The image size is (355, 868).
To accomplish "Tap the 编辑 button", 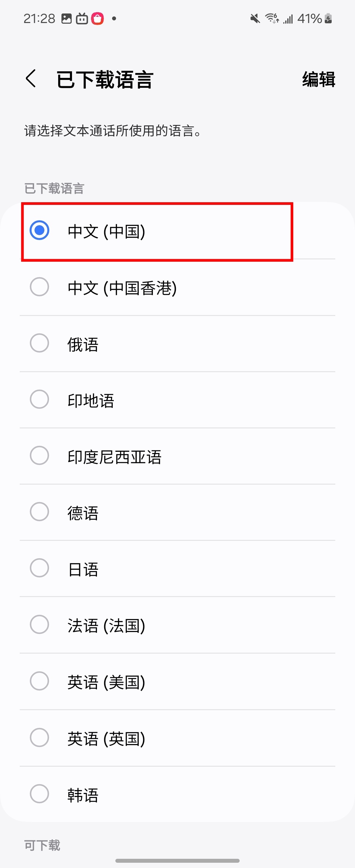I will [319, 79].
